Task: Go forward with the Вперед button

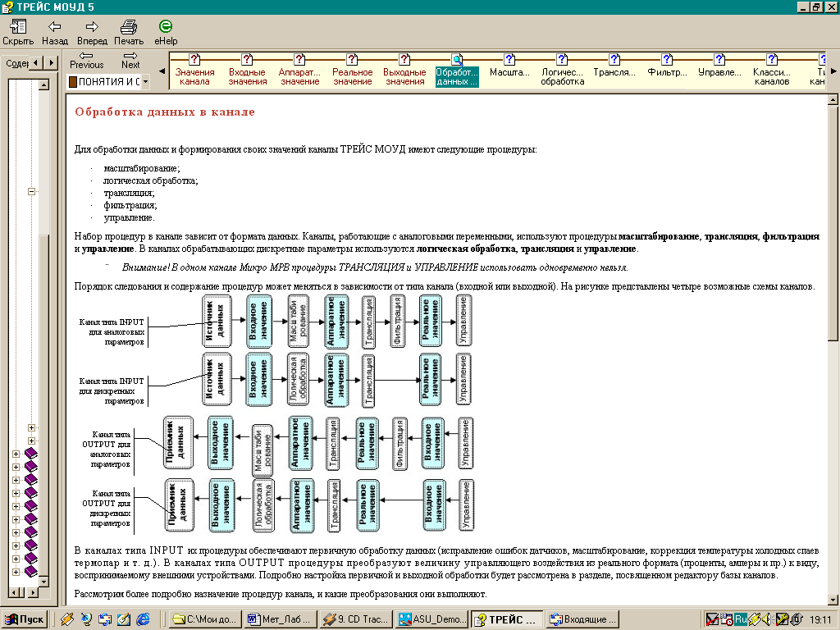Action: [92, 33]
